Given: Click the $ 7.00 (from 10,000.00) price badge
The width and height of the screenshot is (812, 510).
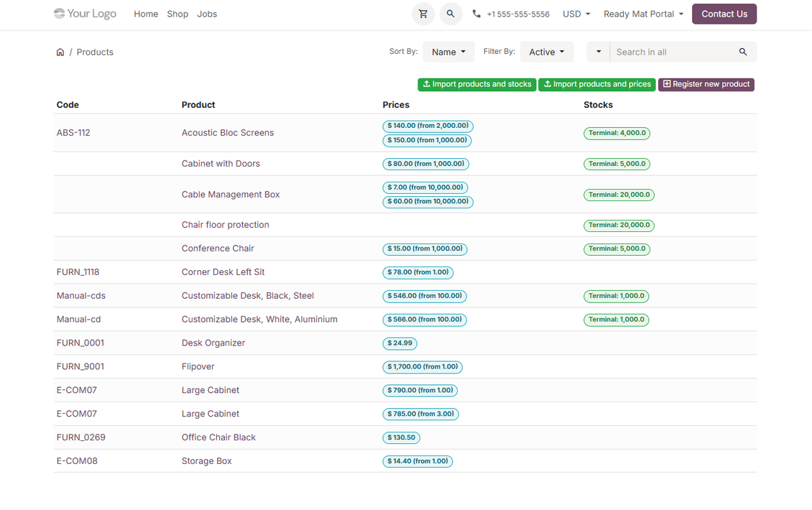Looking at the screenshot, I should [425, 187].
